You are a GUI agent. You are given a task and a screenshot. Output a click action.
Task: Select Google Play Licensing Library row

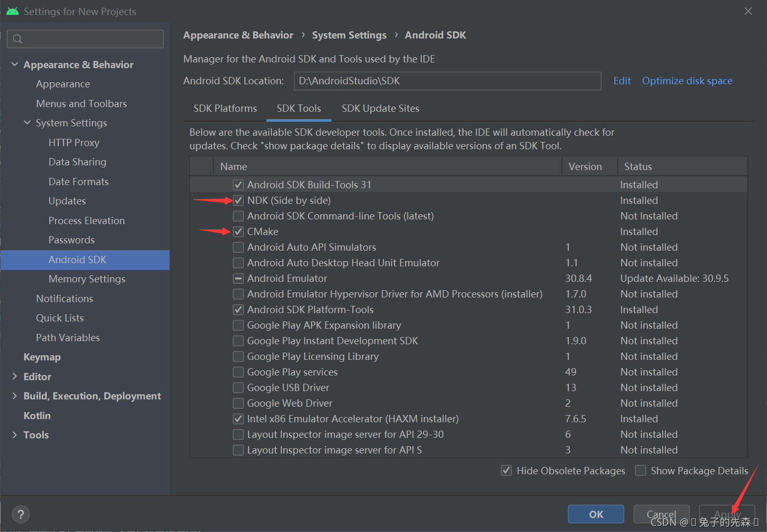(x=468, y=356)
